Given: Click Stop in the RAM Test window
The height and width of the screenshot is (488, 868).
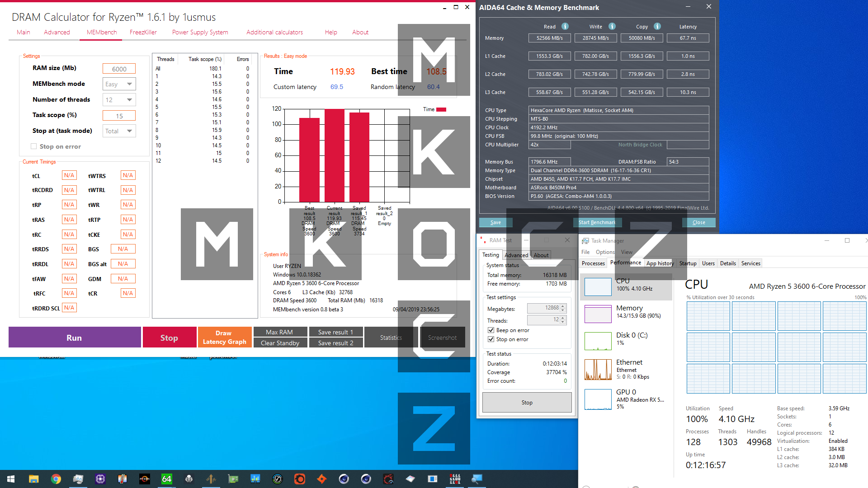Looking at the screenshot, I should click(527, 403).
